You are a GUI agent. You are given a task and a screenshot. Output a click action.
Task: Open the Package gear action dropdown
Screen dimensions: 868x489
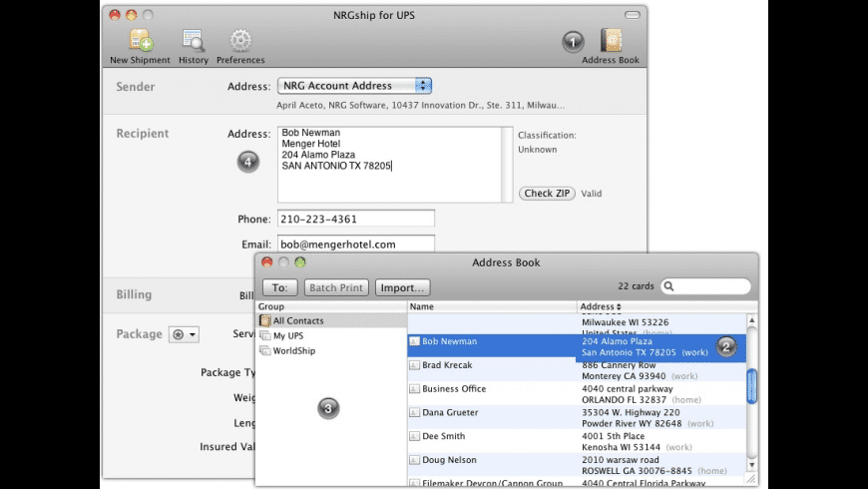point(184,334)
